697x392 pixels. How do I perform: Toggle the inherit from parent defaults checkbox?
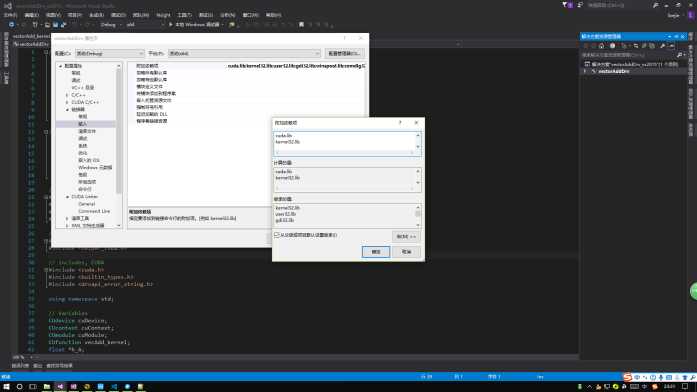[277, 235]
